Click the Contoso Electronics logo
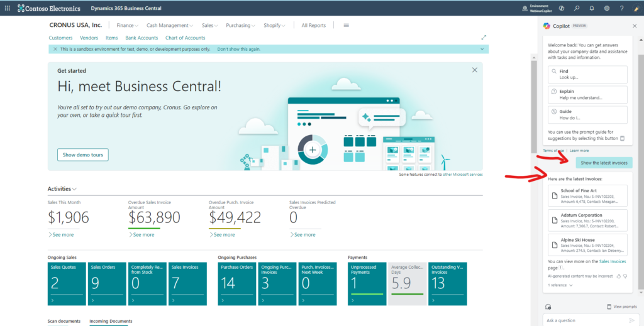The width and height of the screenshot is (644, 326). pos(48,8)
